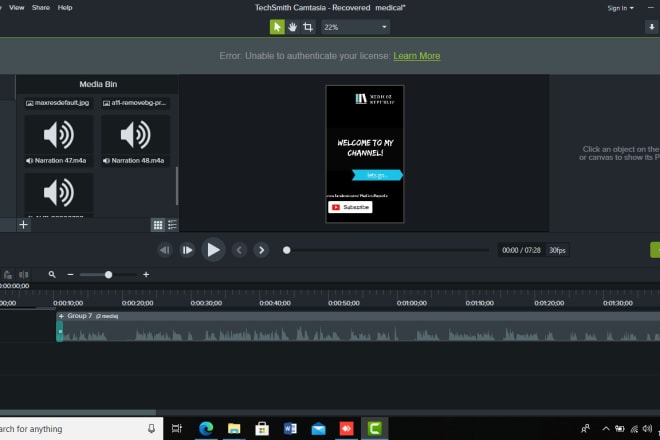
Task: Click the Subscribe button in canvas preview
Action: [x=350, y=207]
